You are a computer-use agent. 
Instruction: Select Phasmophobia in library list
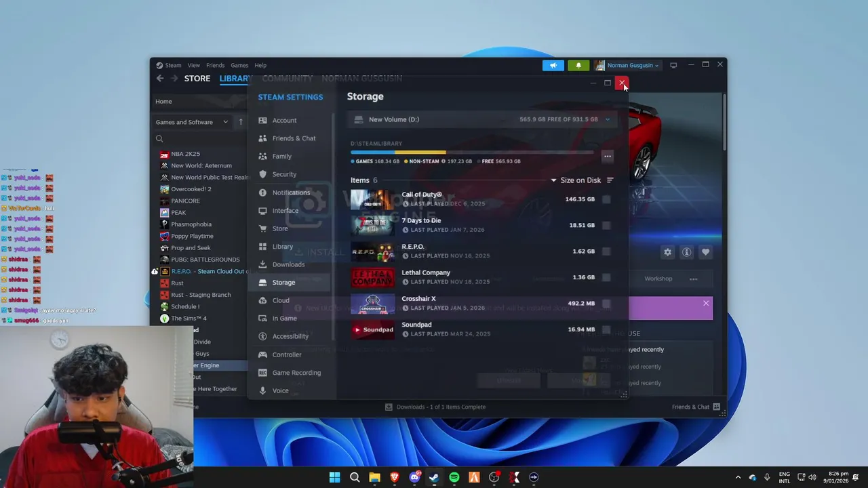(x=191, y=224)
